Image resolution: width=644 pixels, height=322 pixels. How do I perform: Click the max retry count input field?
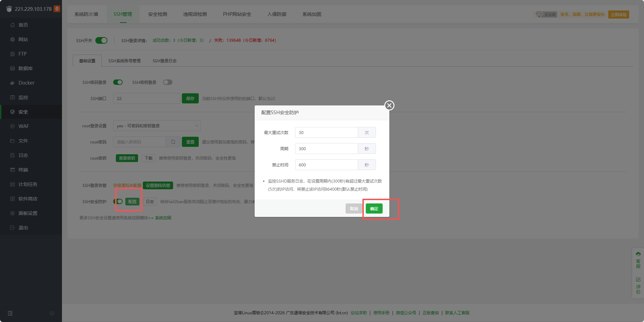point(326,132)
